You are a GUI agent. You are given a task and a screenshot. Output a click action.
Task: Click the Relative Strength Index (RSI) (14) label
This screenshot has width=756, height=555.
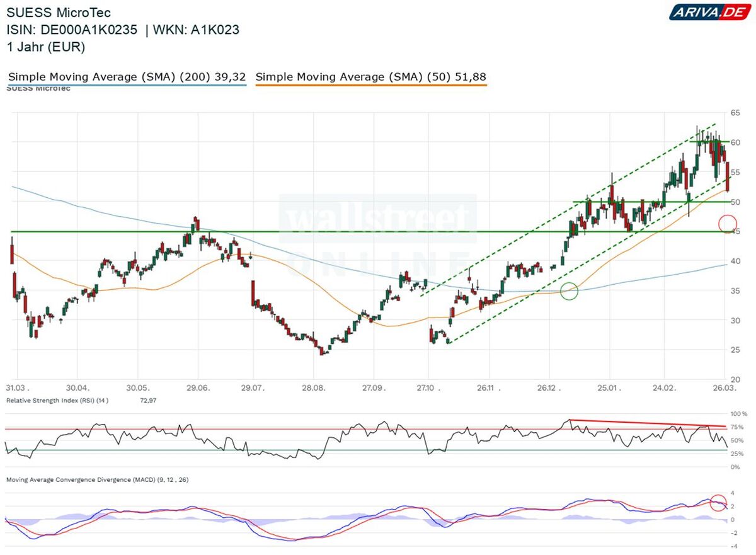57,400
